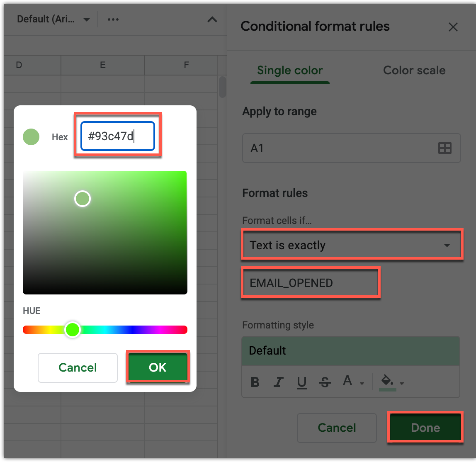Stay on the Single color tab
This screenshot has width=476, height=462.
[290, 71]
